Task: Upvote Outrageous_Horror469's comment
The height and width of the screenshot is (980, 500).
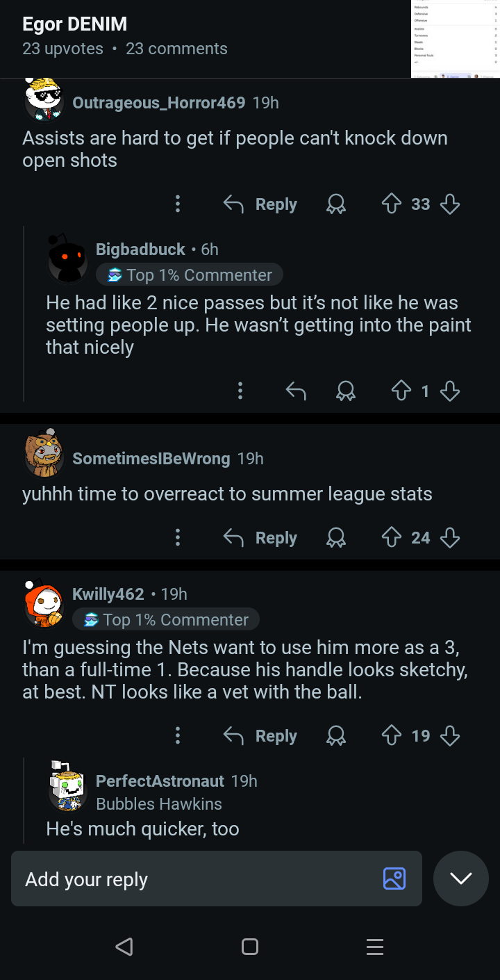Action: tap(392, 204)
